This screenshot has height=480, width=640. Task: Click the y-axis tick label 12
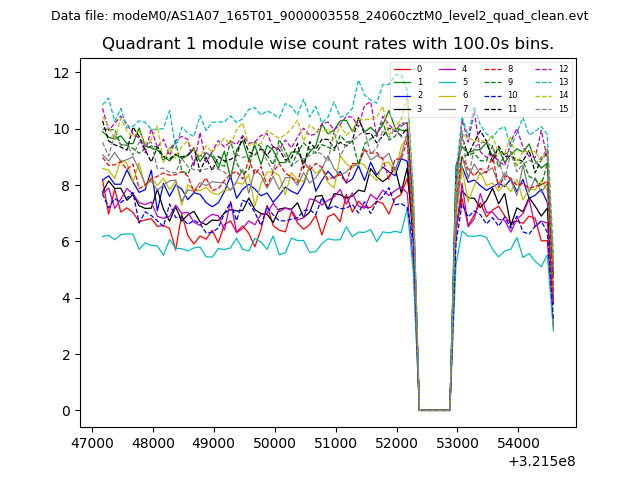coord(60,73)
